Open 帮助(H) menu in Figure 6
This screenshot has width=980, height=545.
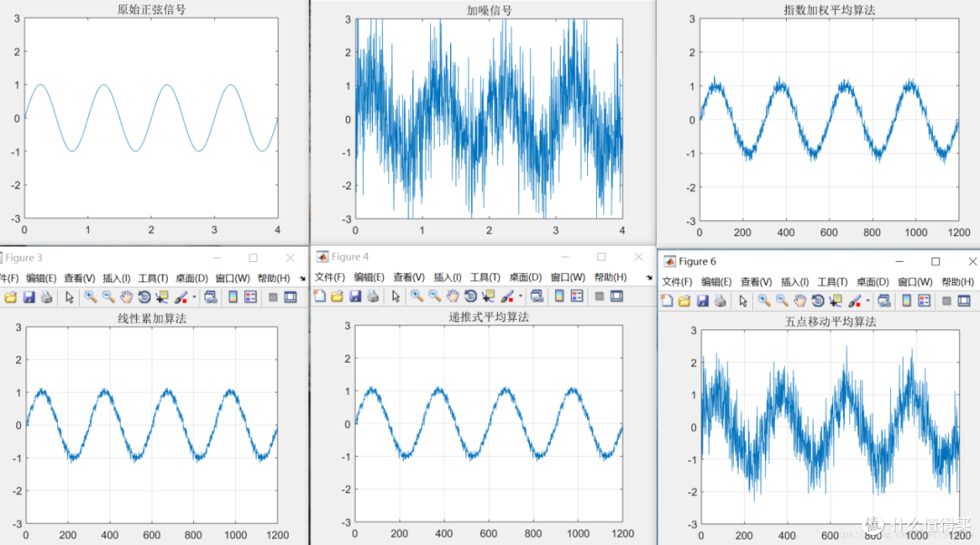957,281
